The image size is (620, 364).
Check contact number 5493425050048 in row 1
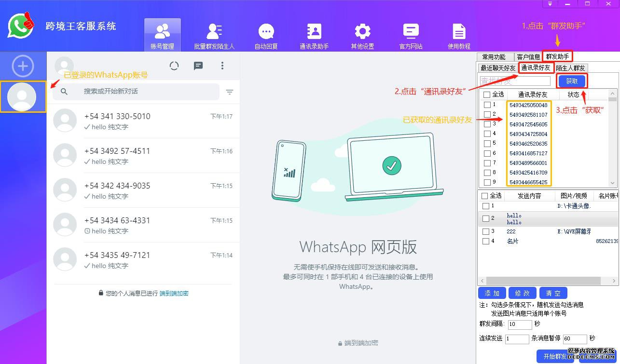[x=488, y=105]
